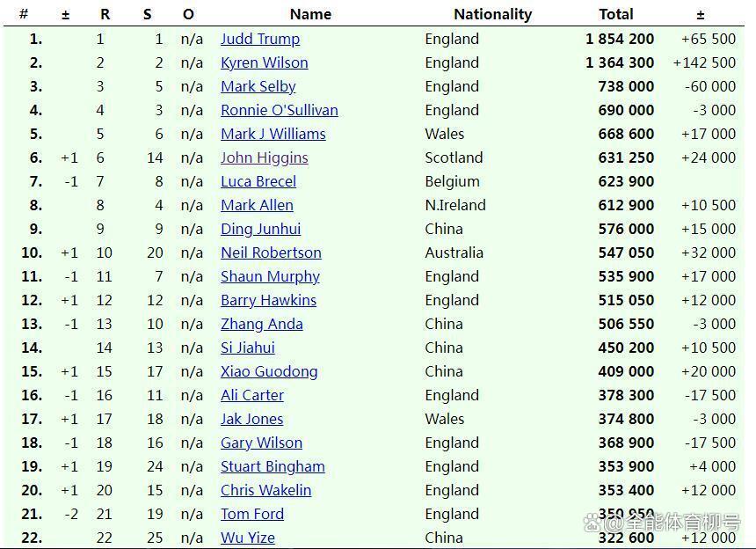Open Gary Wilson's player link
Viewport: 756px width, 549px height.
[261, 443]
